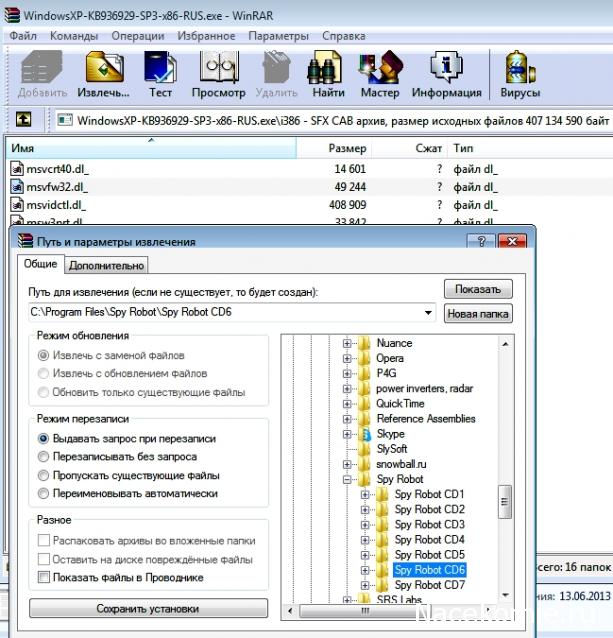Select Обновить только существующие файлы radio
The image size is (613, 638).
pos(43,392)
